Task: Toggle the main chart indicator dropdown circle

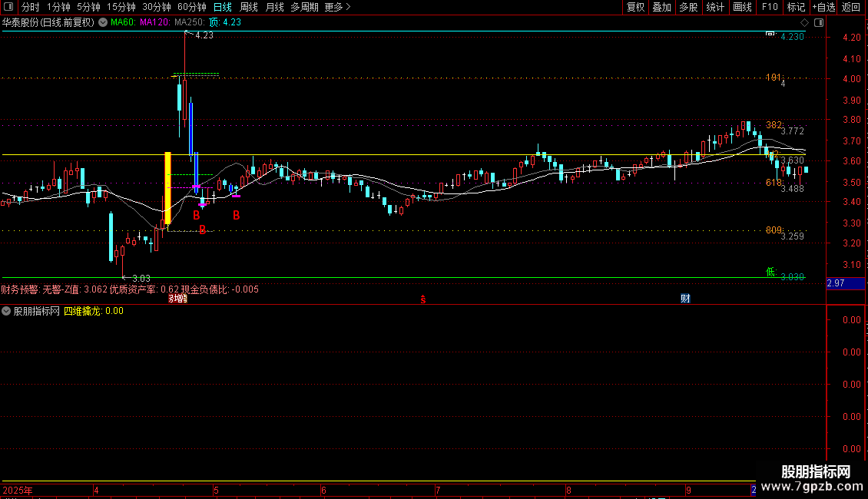Action: (103, 22)
